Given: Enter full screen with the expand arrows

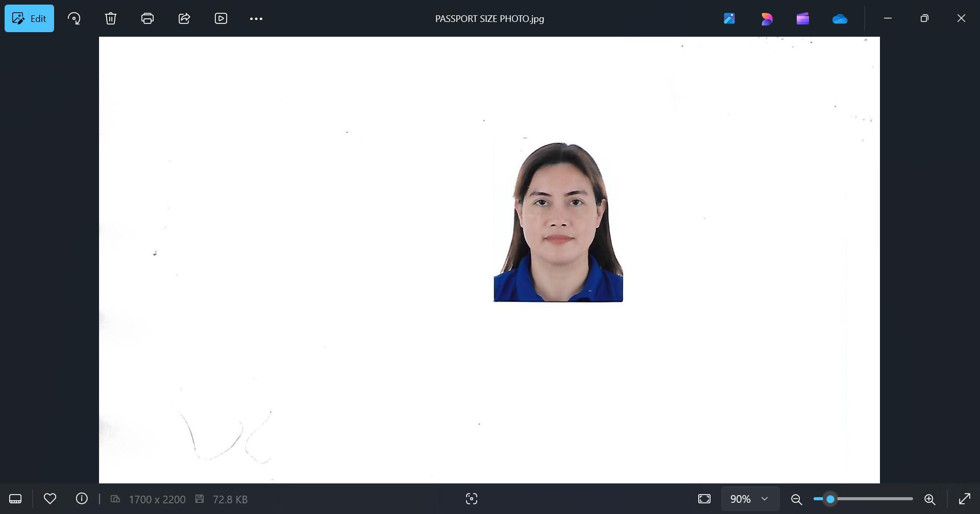Looking at the screenshot, I should coord(965,499).
